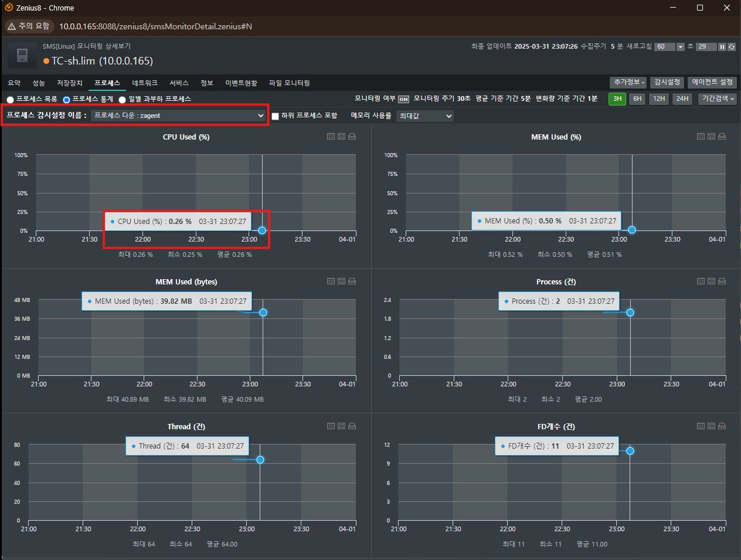Image resolution: width=741 pixels, height=560 pixels.
Task: Click the 감시설정 button
Action: 667,82
